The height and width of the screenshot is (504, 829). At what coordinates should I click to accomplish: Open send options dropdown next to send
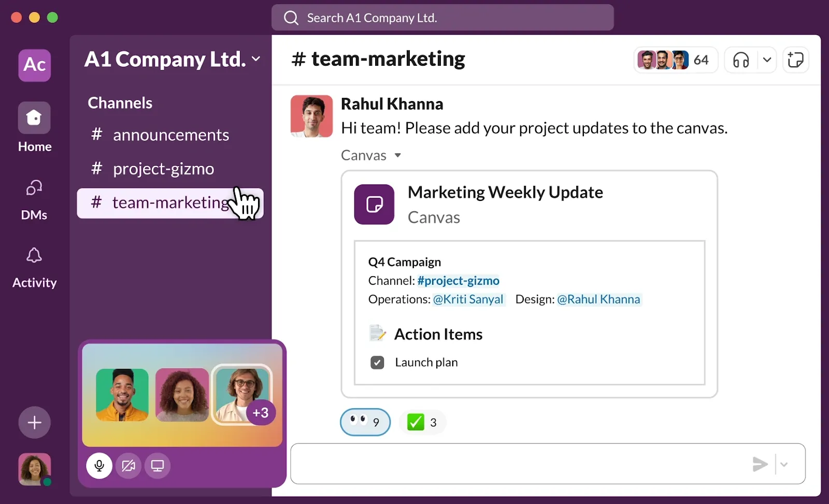[x=784, y=464]
